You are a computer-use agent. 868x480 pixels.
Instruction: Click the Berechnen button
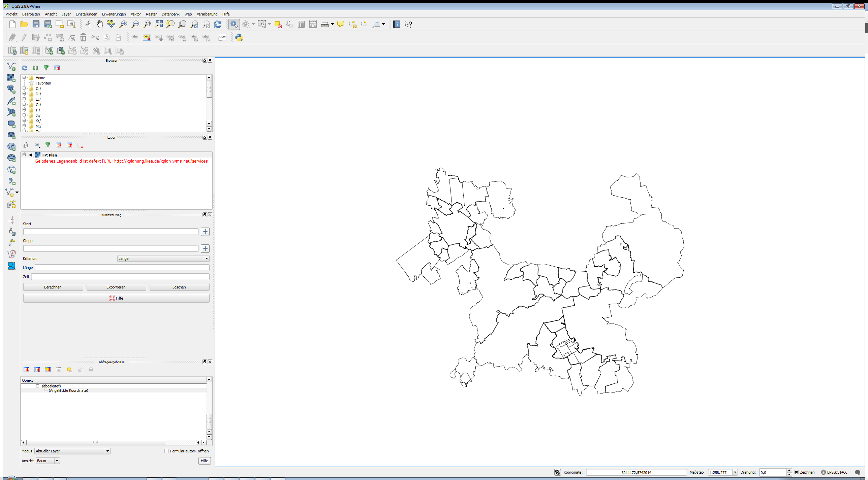click(53, 287)
